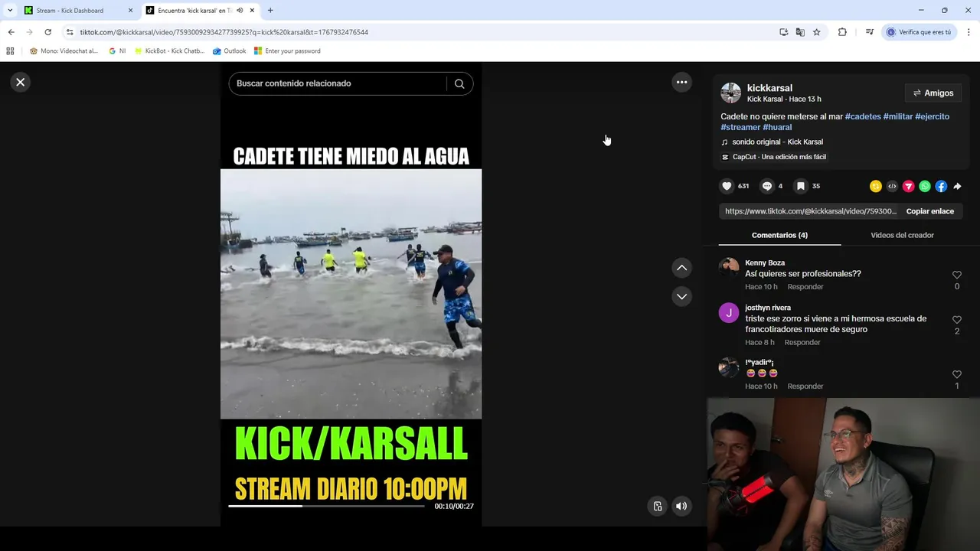Switch to Videos del creador tab
Screen dimensions: 980x551
click(x=902, y=235)
